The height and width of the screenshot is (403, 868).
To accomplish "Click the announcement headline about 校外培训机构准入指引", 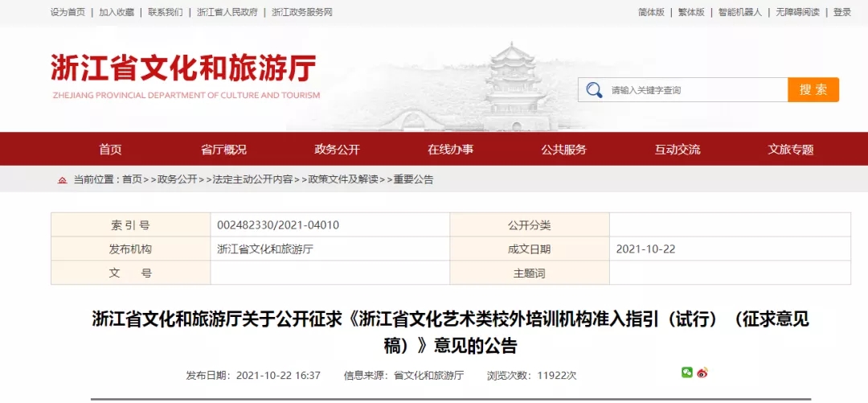I will pos(451,332).
